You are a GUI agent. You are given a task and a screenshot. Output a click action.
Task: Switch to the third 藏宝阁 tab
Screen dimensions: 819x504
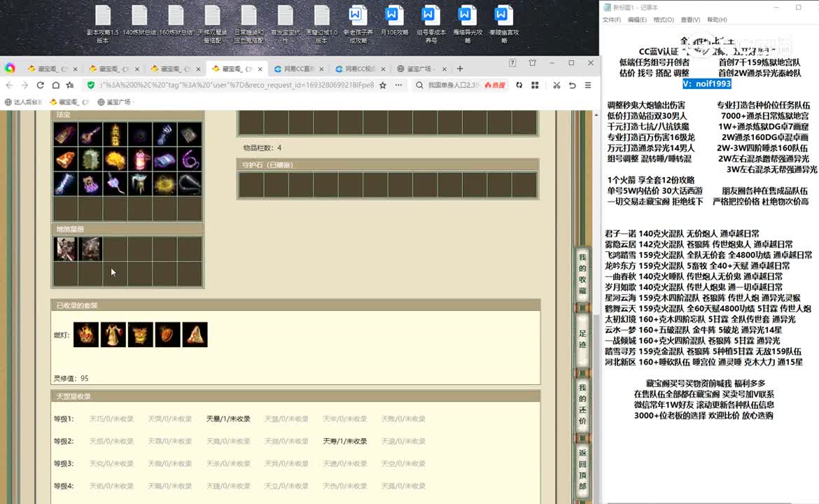click(x=176, y=69)
